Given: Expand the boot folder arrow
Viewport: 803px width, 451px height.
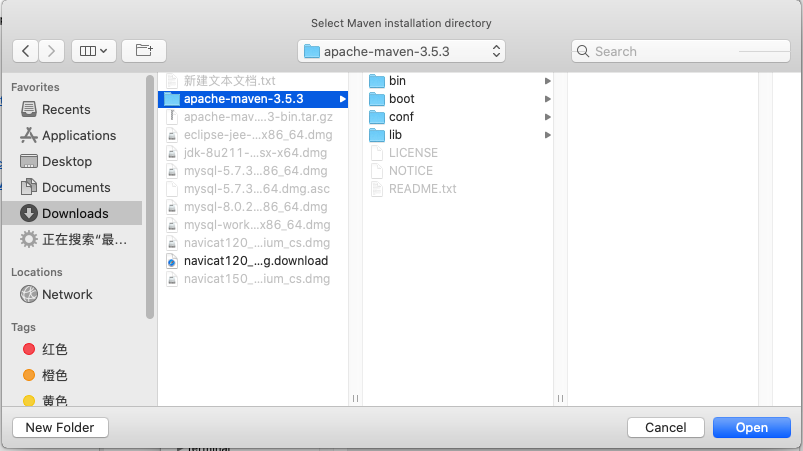Looking at the screenshot, I should (547, 99).
